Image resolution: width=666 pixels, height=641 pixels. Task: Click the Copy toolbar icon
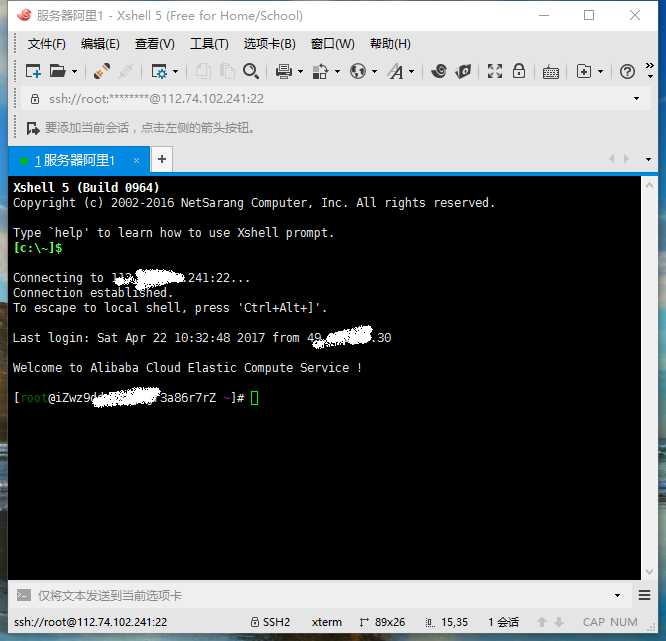pos(203,71)
